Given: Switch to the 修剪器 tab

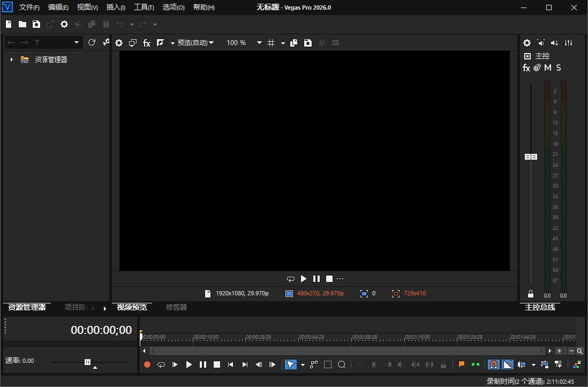Looking at the screenshot, I should (x=176, y=307).
